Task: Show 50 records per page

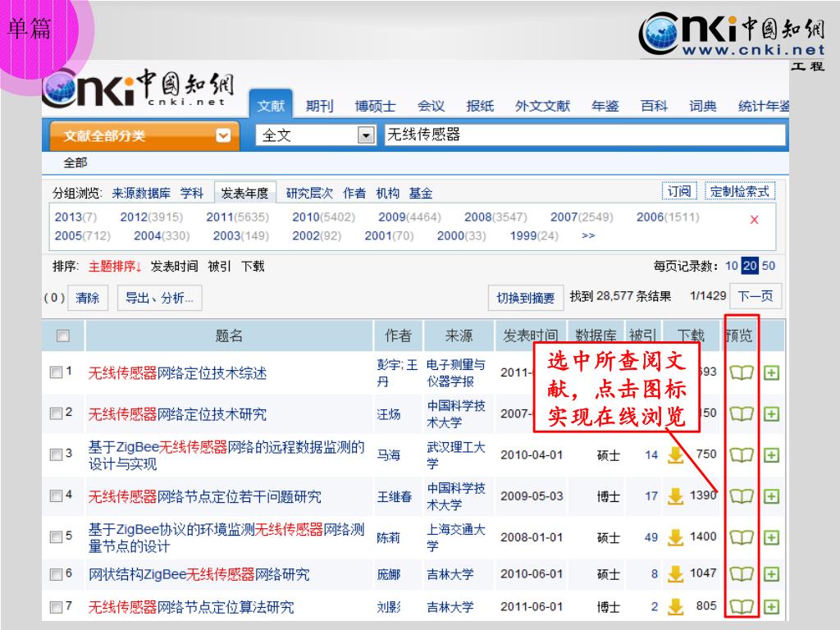Action: 768,266
